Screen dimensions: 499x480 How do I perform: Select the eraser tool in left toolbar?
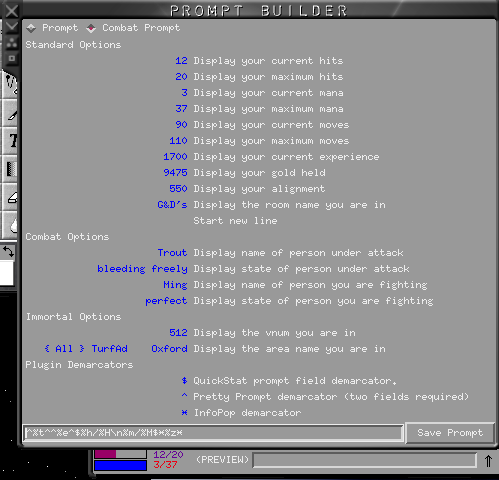tap(12, 197)
